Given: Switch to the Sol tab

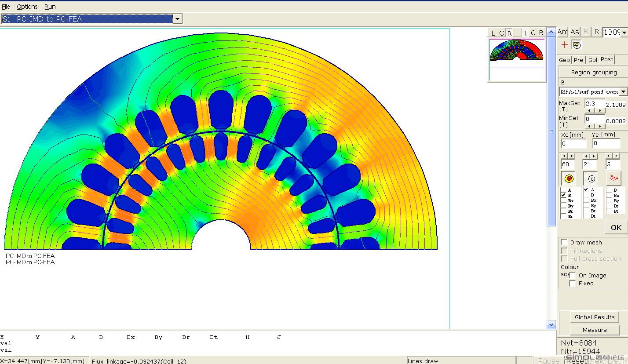Looking at the screenshot, I should [x=593, y=60].
